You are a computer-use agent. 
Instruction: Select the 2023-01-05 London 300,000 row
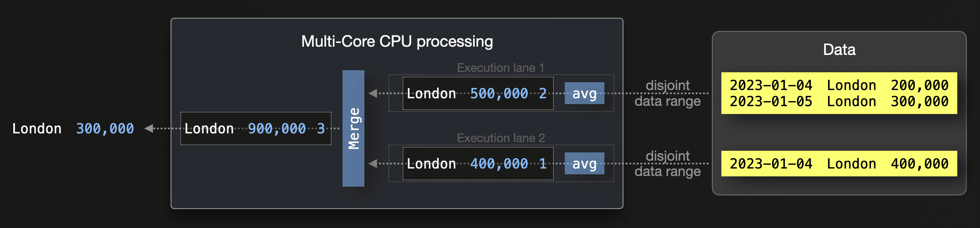(839, 102)
